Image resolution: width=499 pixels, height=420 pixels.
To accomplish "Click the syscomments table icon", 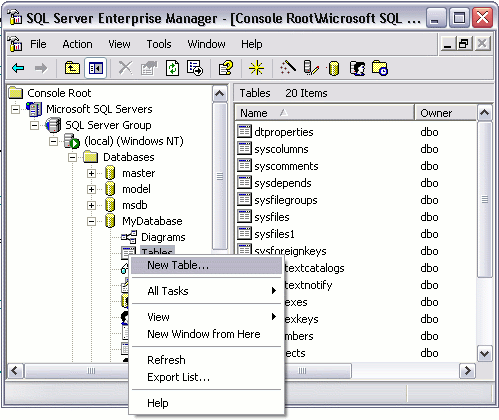I will (x=244, y=165).
